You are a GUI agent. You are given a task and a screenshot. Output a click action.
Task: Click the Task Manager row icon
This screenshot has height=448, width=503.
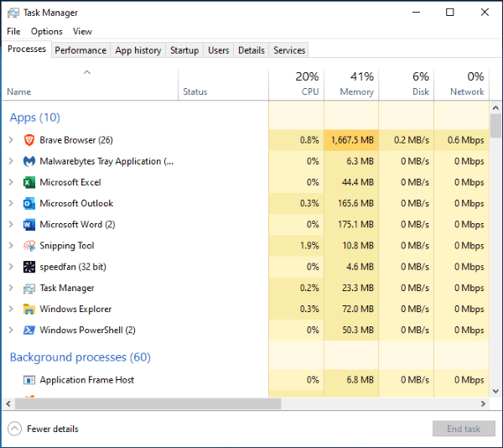pyautogui.click(x=29, y=289)
